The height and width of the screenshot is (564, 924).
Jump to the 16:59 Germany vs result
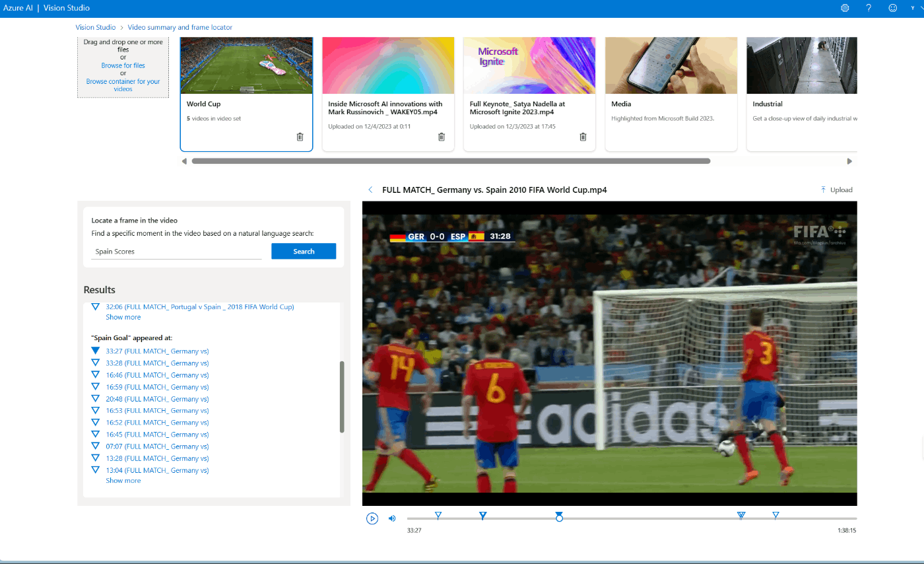pyautogui.click(x=157, y=386)
